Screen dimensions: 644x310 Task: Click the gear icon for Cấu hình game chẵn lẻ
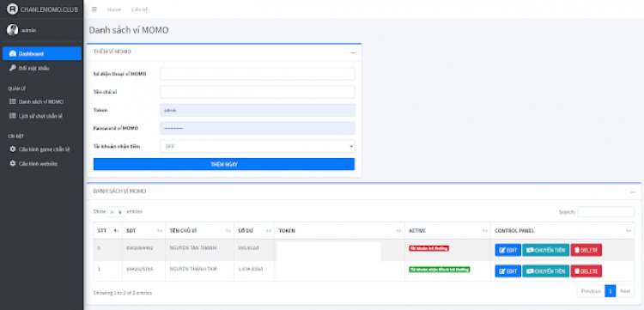point(13,149)
